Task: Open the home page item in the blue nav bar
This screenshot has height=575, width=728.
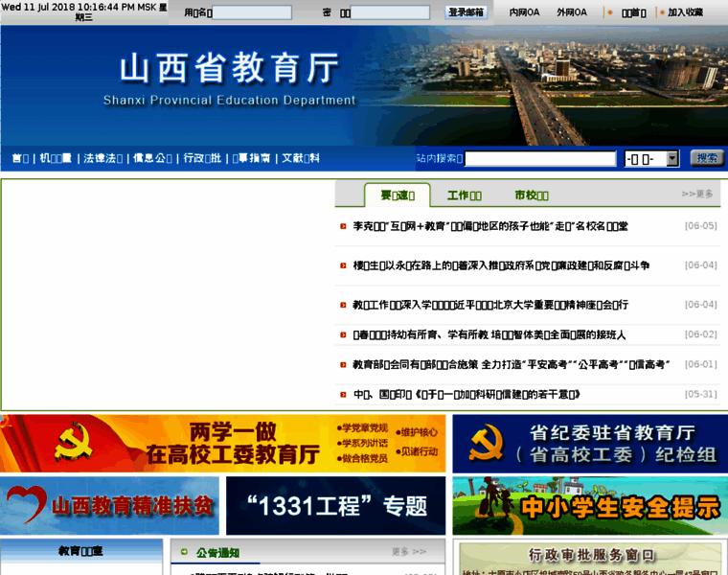Action: tap(20, 158)
